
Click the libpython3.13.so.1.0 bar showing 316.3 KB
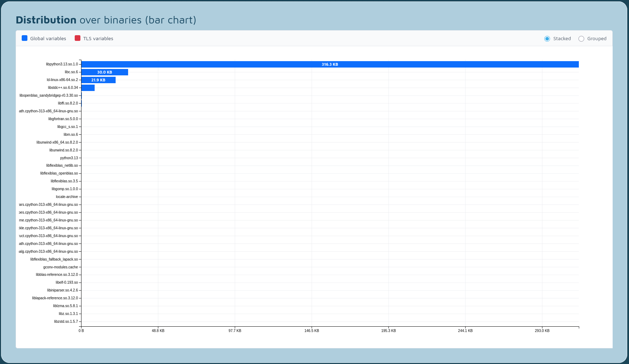point(330,64)
